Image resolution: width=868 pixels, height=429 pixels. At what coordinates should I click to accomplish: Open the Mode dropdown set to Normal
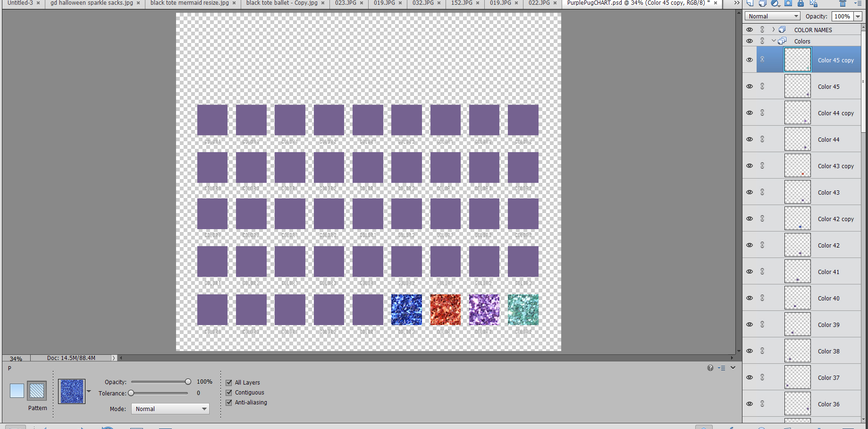click(x=170, y=409)
